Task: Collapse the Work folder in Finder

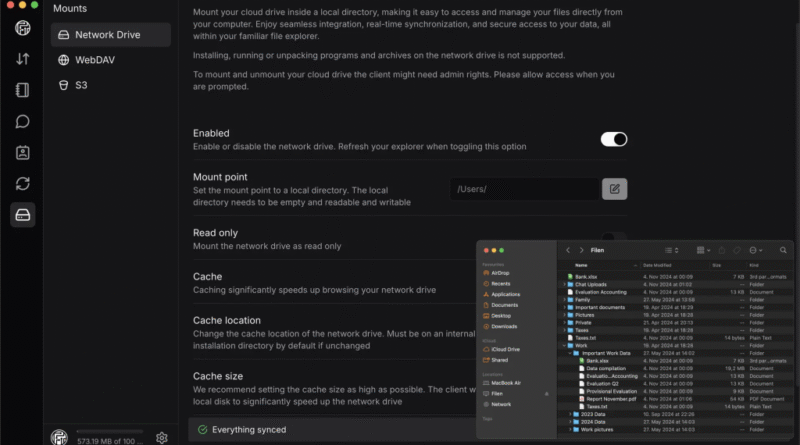Action: pos(564,345)
